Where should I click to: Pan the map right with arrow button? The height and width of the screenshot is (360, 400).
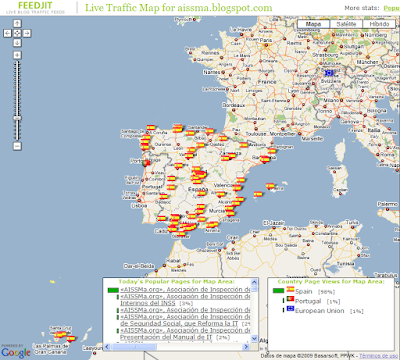click(x=27, y=33)
